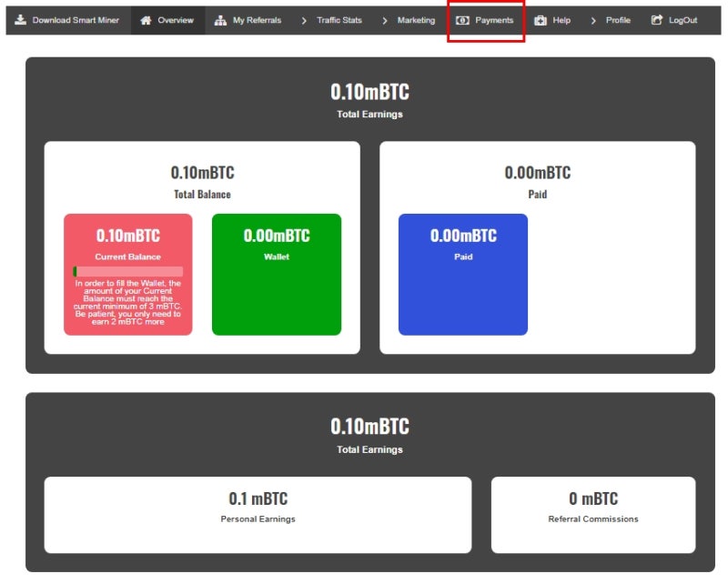This screenshot has width=728, height=584.
Task: Click the logout arrow icon
Action: 656,19
